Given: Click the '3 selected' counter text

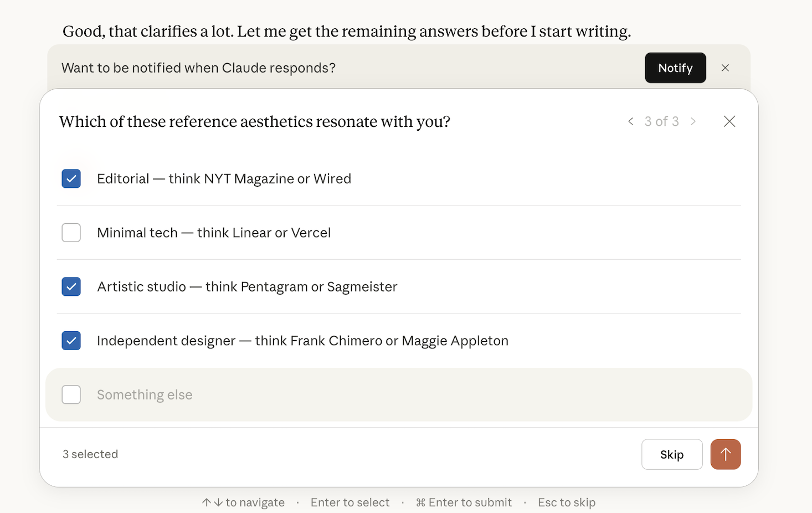Looking at the screenshot, I should click(90, 454).
